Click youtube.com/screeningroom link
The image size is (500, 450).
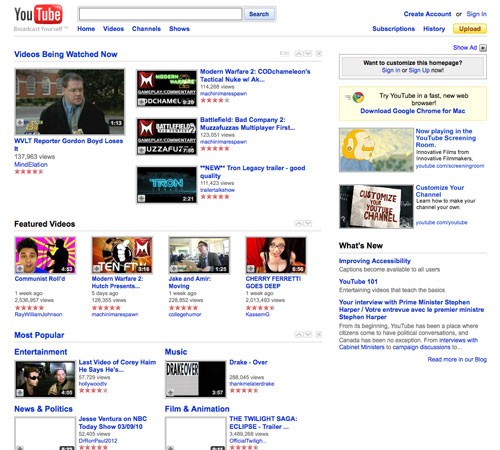(x=450, y=166)
